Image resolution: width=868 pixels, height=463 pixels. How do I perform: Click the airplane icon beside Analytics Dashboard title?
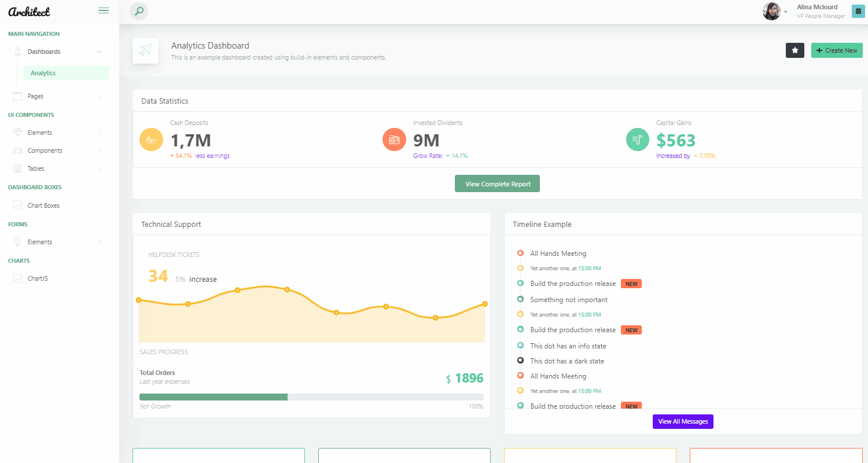coord(145,50)
